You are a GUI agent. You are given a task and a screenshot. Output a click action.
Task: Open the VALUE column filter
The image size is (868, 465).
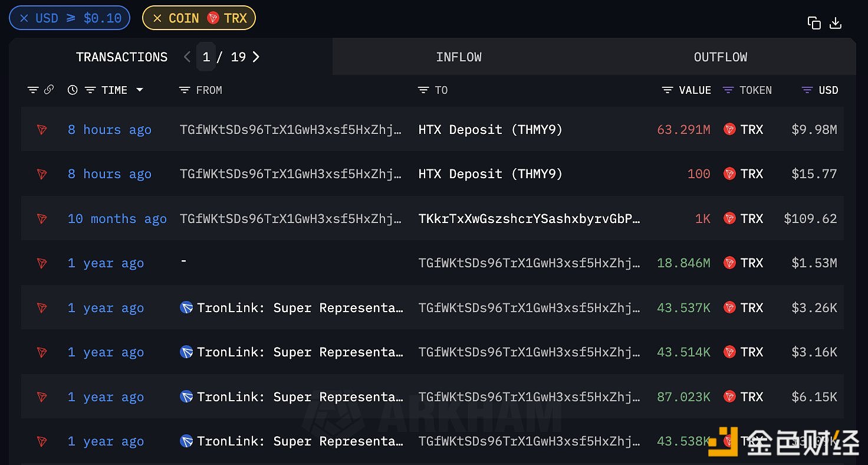tap(668, 90)
